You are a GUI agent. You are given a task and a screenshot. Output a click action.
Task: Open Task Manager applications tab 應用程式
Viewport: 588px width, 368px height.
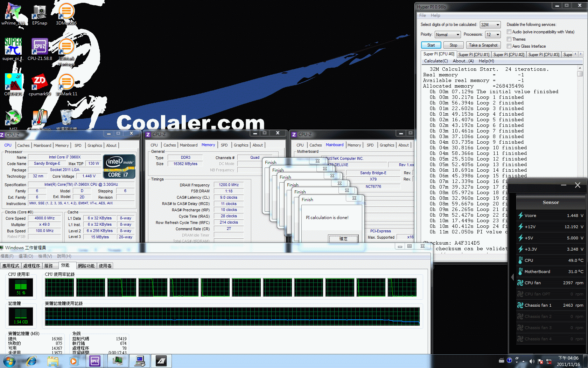(x=11, y=266)
